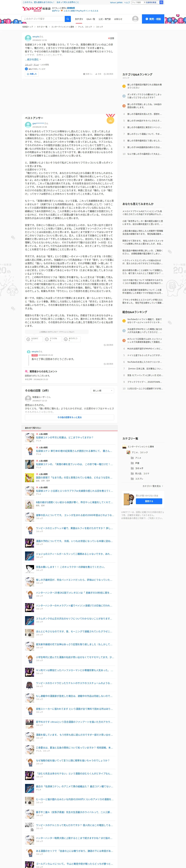
Task: Open gxp******* answerer avatar
Action: click(28, 125)
